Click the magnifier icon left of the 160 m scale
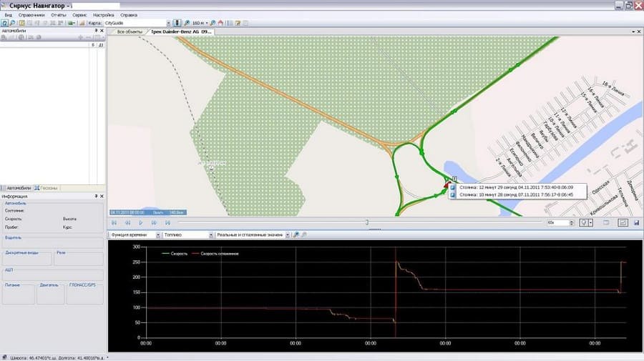The image size is (644, 361). click(x=187, y=23)
